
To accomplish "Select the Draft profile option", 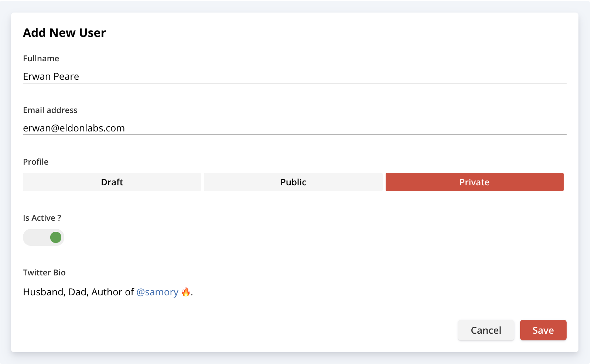I will pyautogui.click(x=112, y=182).
